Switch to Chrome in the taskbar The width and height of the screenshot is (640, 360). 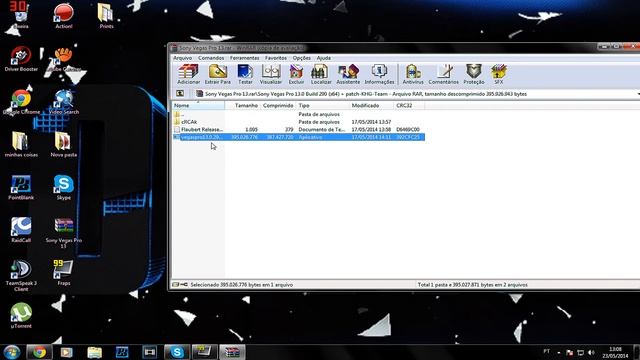39,352
